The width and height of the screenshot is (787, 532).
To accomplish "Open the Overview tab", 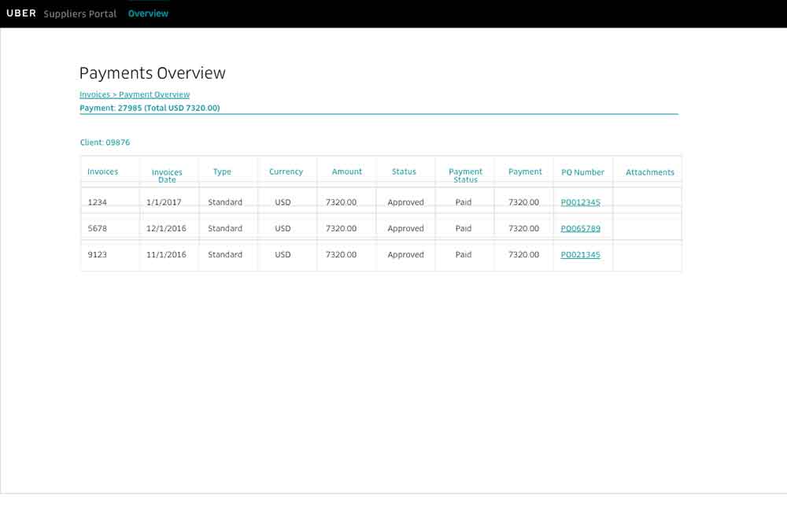I will coord(148,13).
